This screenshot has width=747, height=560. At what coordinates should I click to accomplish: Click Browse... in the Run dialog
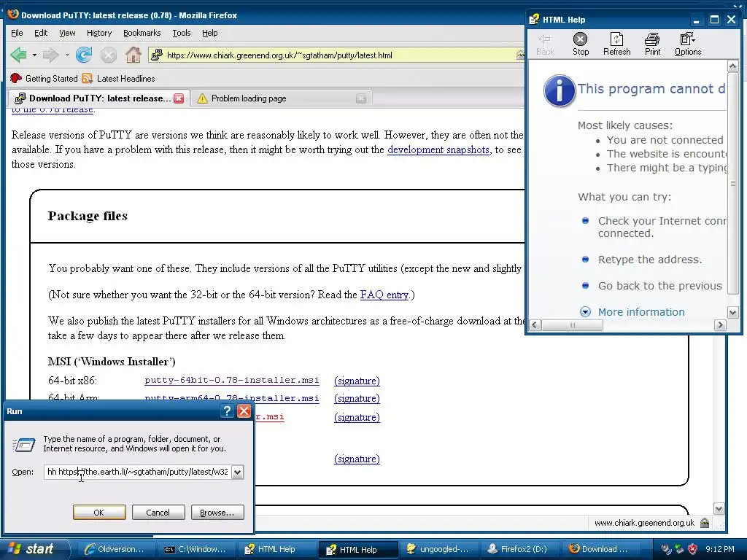click(217, 513)
